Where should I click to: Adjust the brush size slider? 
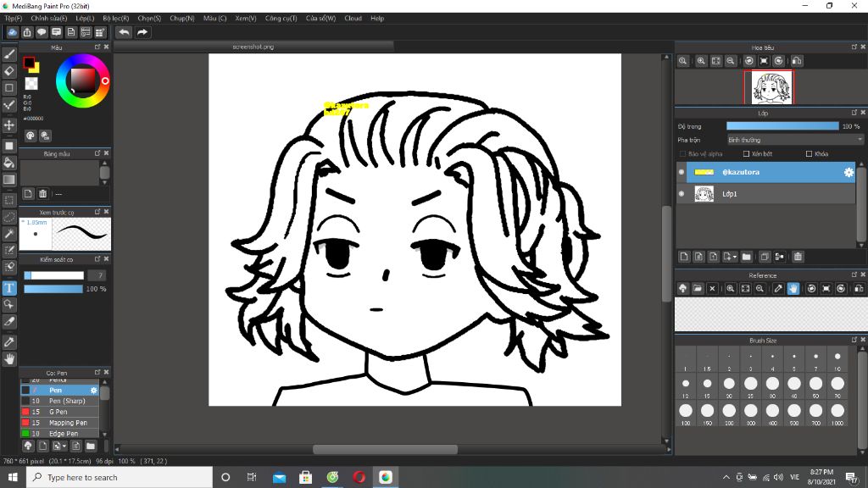(x=53, y=275)
